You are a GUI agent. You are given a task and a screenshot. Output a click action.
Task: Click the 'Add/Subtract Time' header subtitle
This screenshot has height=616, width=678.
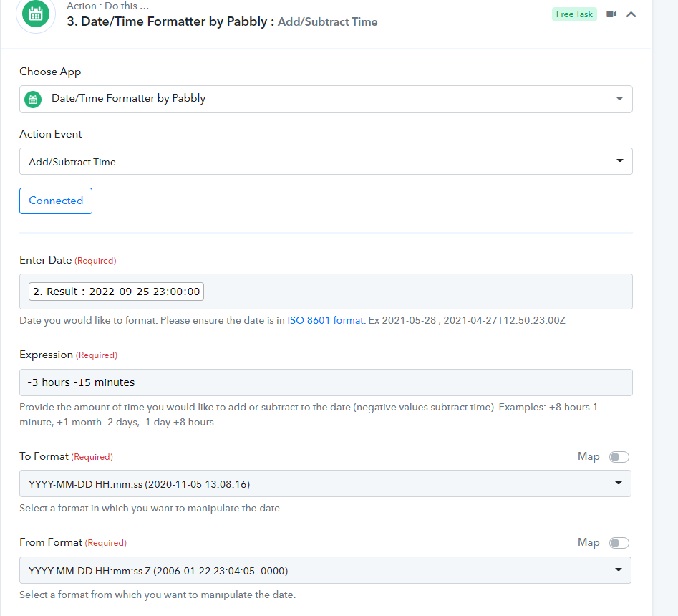pyautogui.click(x=327, y=22)
